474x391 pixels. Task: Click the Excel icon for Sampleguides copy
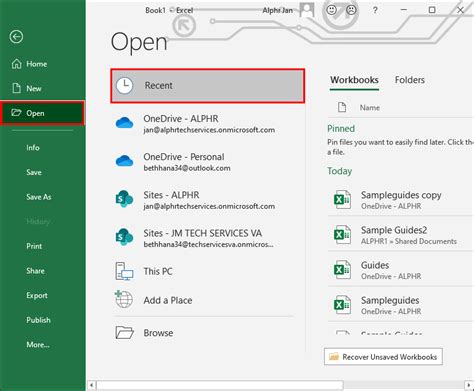click(342, 200)
